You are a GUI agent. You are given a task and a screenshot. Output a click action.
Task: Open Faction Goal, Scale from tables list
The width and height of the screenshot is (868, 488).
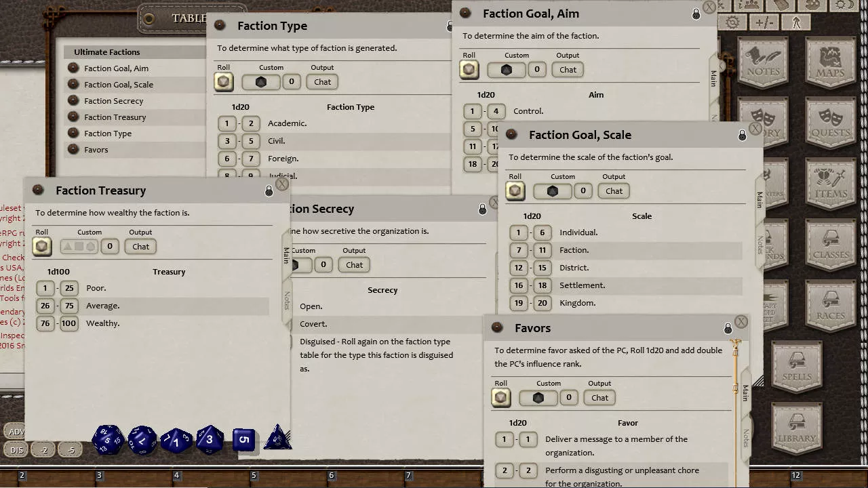coord(119,85)
